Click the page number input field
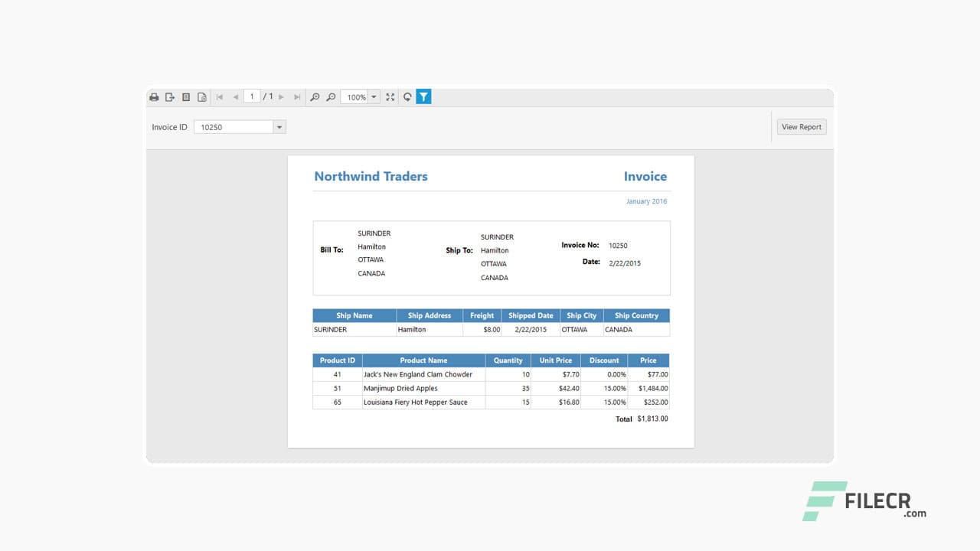Image resolution: width=980 pixels, height=551 pixels. coord(252,96)
